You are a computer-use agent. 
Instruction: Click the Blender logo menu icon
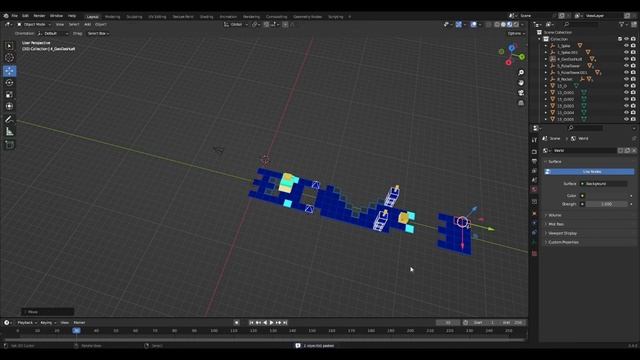6,16
